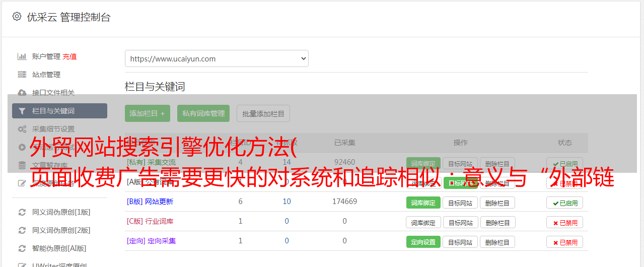Click the gear icon beside 优采云 管理控制台

point(17,17)
